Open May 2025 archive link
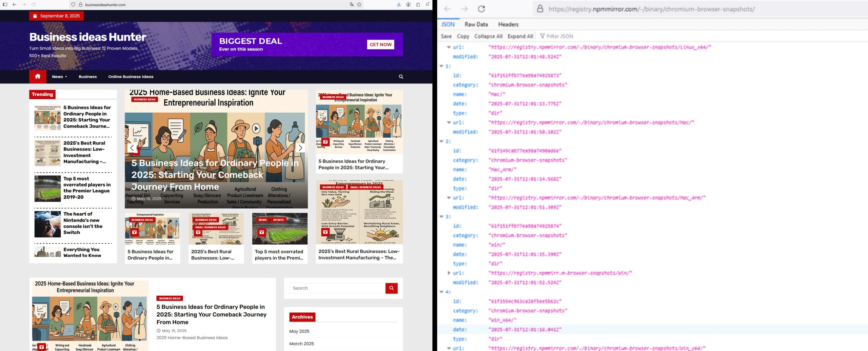868x351 pixels. pyautogui.click(x=299, y=331)
